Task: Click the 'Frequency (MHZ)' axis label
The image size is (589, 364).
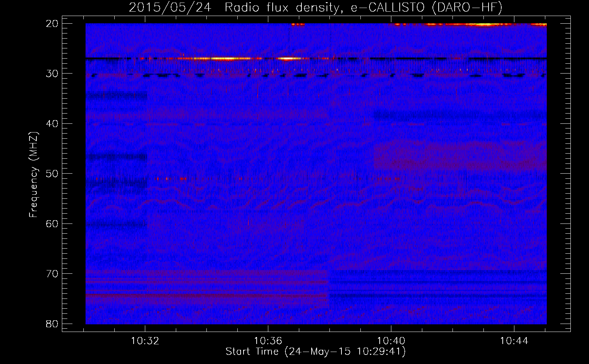Action: (x=33, y=175)
